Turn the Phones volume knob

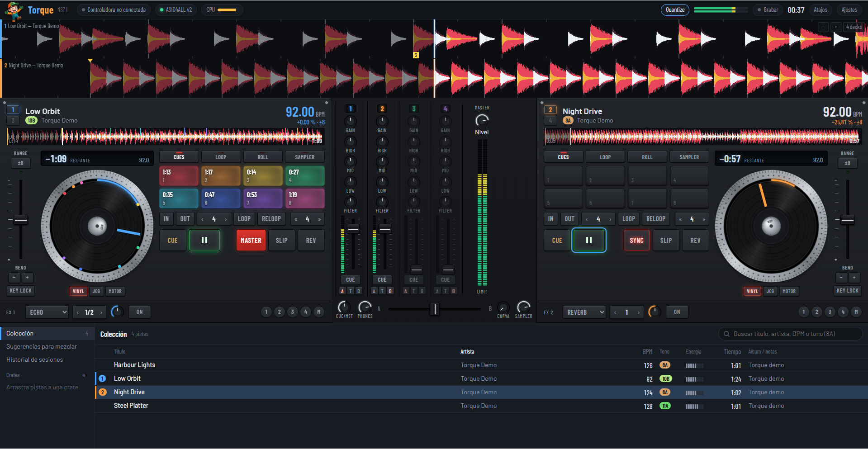365,307
